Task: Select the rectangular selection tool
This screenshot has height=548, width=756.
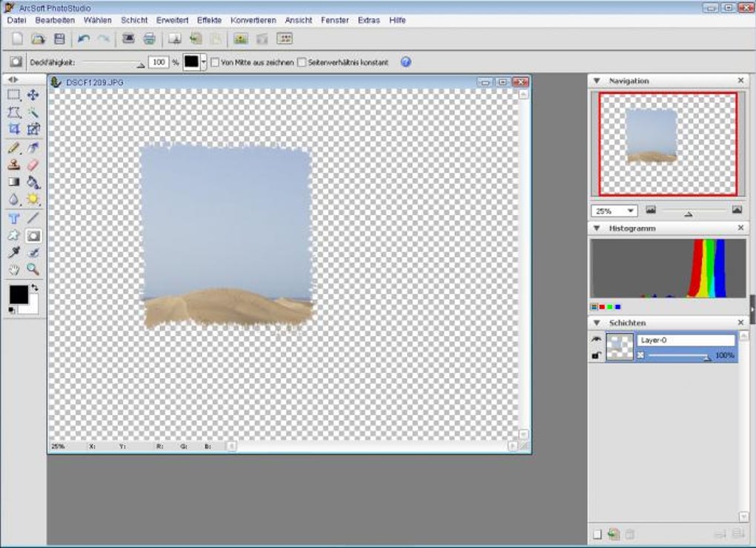Action: click(14, 95)
